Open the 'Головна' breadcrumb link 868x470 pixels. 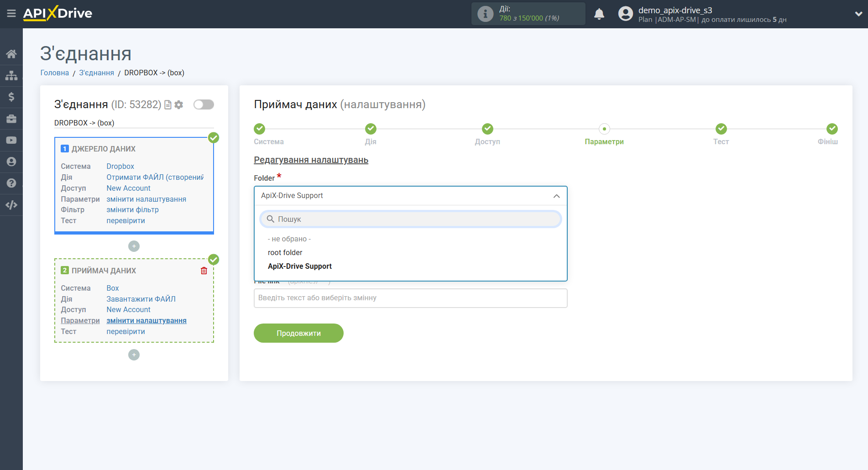(x=55, y=73)
